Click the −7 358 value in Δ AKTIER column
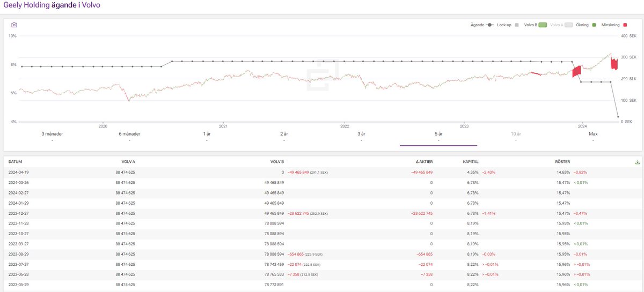This screenshot has height=292, width=644. 427,274
